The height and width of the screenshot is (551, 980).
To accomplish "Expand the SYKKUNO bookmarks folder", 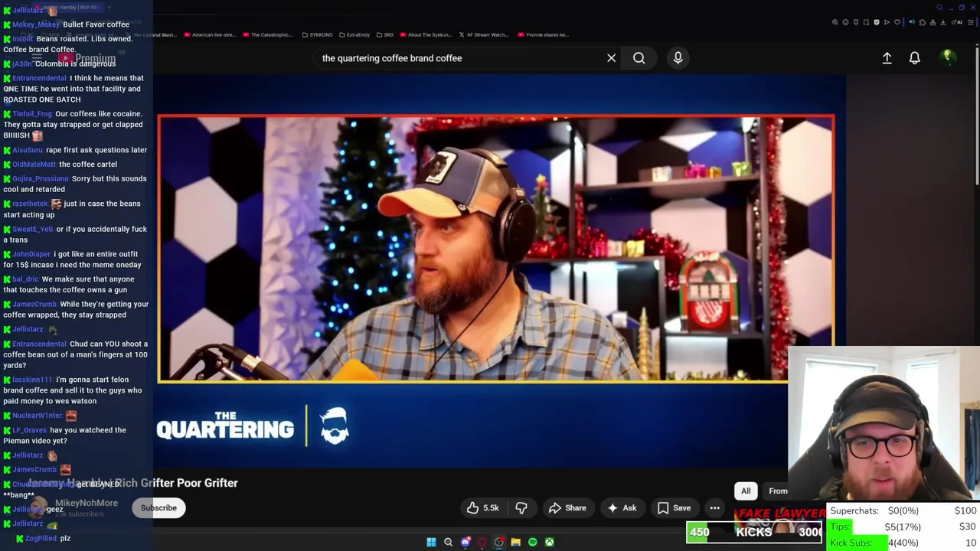I will [317, 34].
